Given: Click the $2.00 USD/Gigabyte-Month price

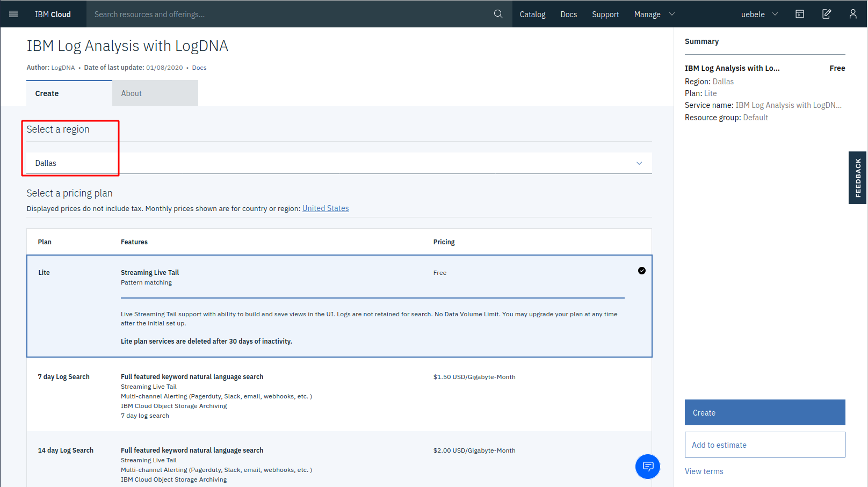Looking at the screenshot, I should [474, 450].
